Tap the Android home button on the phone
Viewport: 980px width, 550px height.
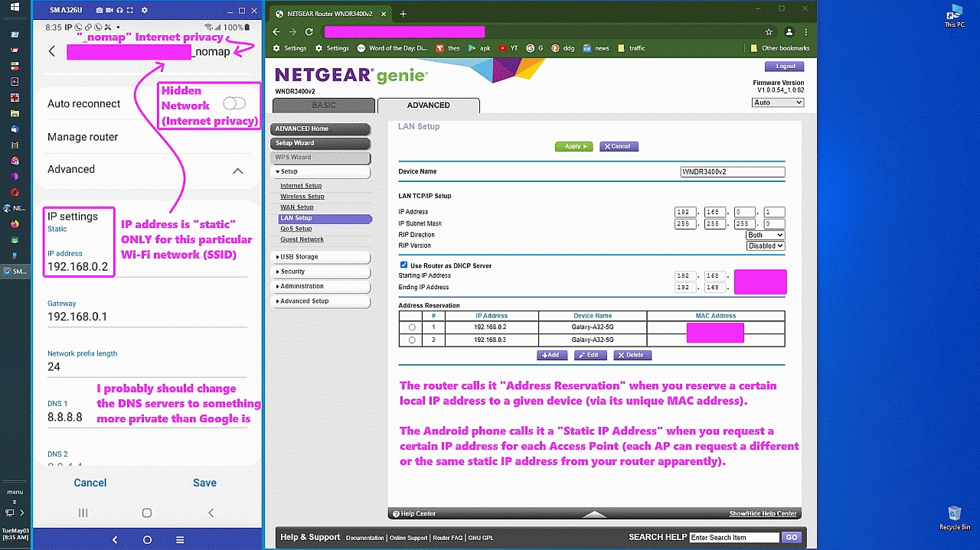(x=147, y=513)
